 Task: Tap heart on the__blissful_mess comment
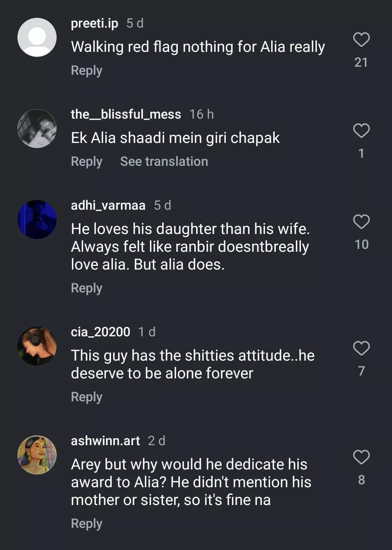pos(361,131)
